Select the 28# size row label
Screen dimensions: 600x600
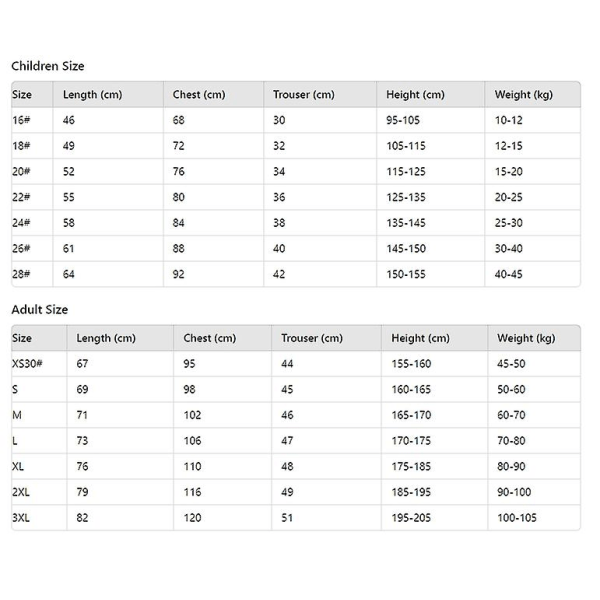pos(21,274)
